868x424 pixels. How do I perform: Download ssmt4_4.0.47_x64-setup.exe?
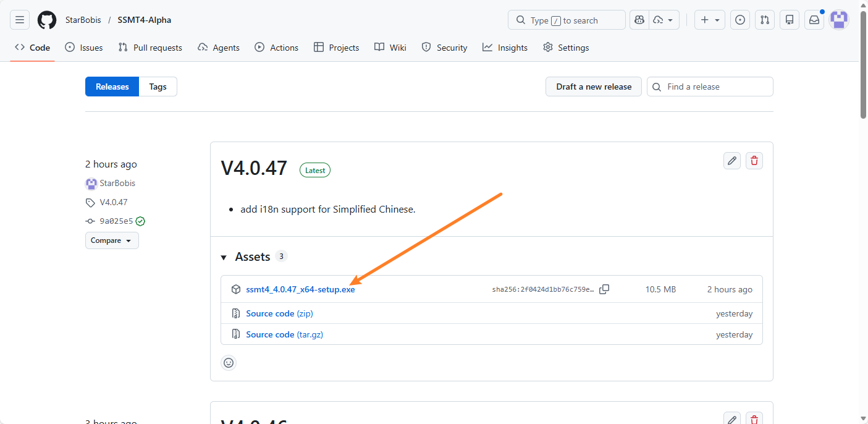300,289
